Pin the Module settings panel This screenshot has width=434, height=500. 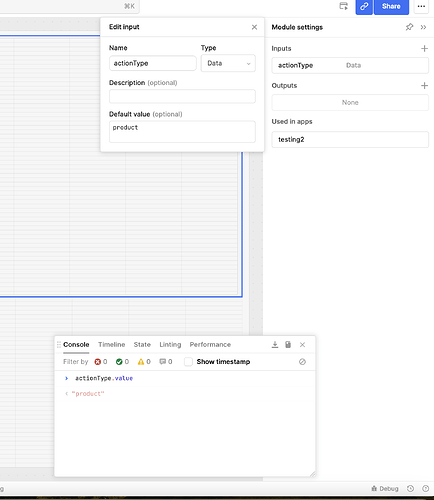pos(409,27)
